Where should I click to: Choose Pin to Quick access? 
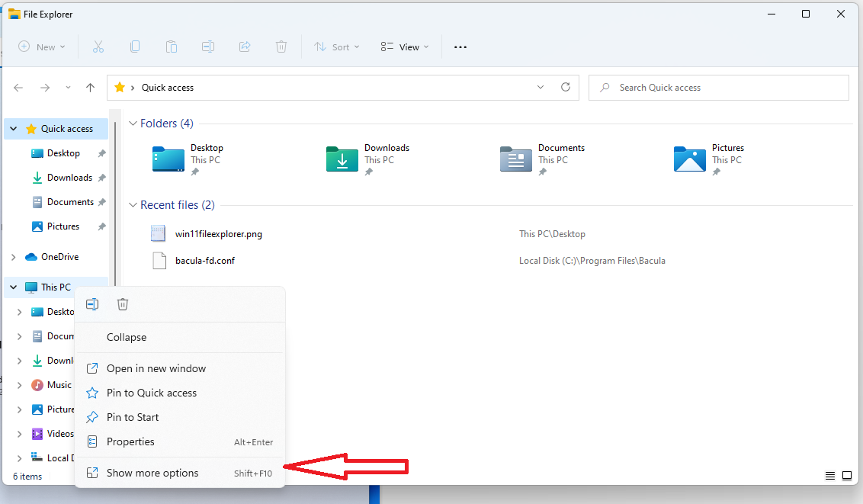pos(152,393)
